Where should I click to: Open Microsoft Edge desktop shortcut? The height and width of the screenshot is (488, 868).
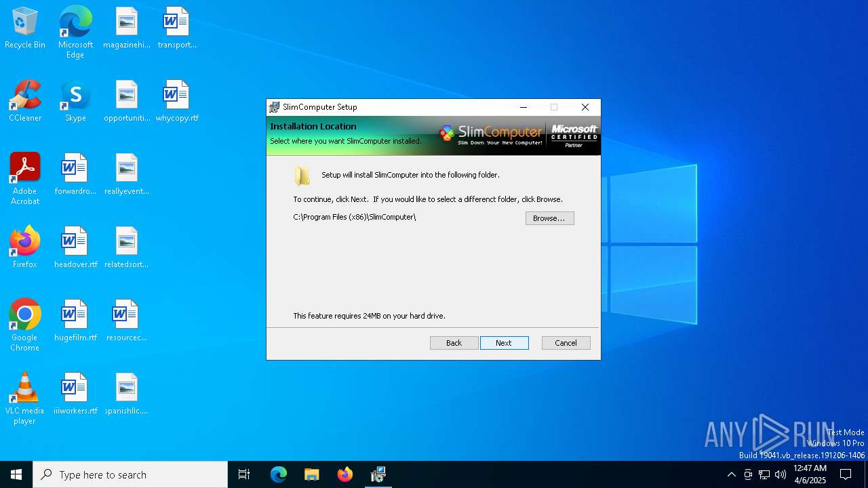pos(75,32)
